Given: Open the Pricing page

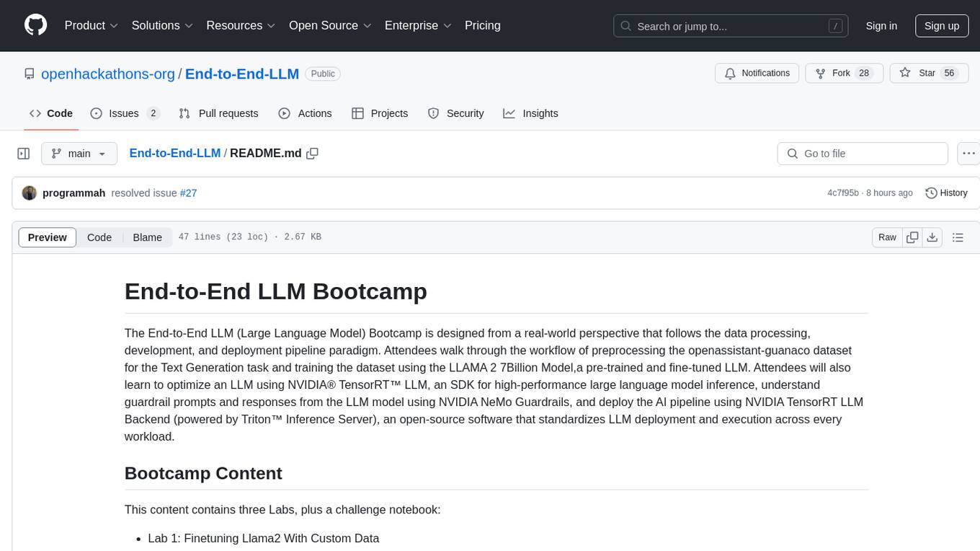Looking at the screenshot, I should 483,25.
